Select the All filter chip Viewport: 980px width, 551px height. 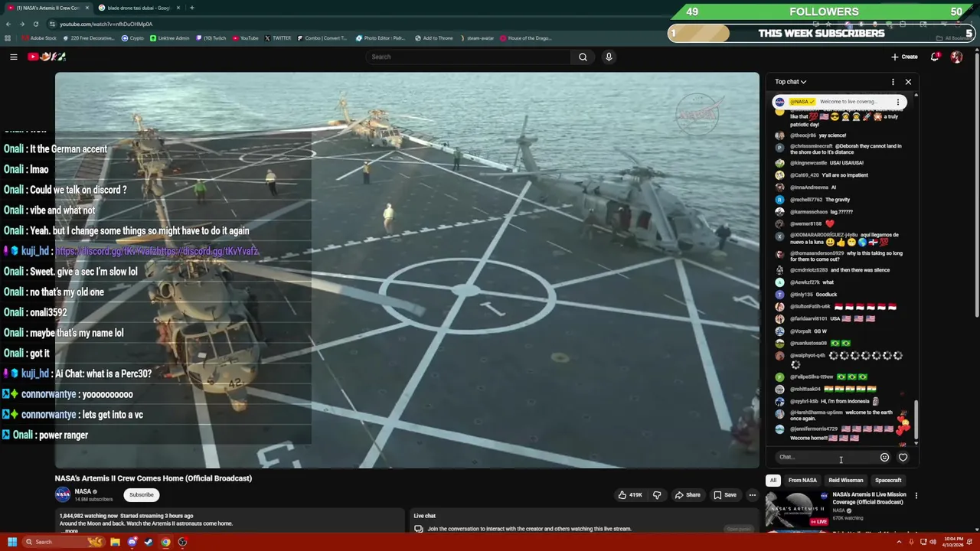(773, 481)
